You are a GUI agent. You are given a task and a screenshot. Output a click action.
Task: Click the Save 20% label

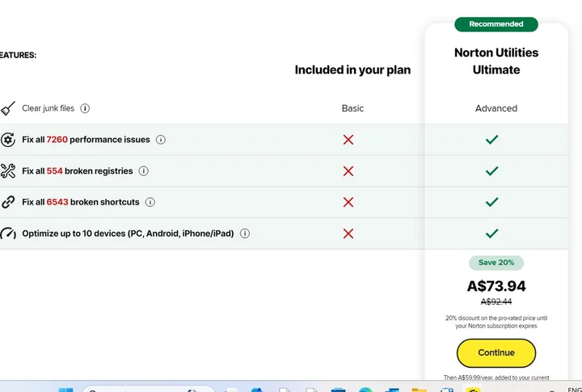pyautogui.click(x=496, y=263)
